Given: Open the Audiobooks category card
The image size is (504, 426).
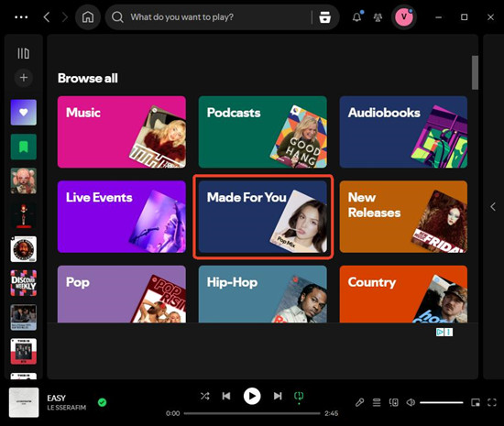Looking at the screenshot, I should (x=403, y=132).
